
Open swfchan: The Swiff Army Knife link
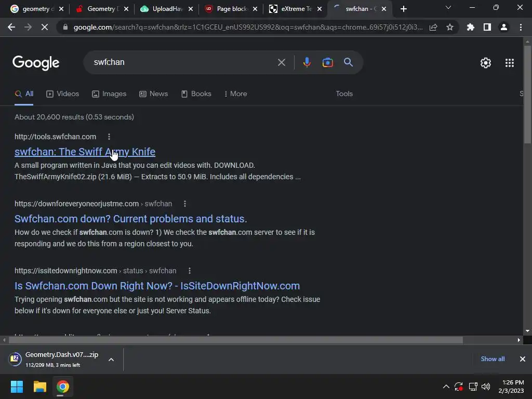point(85,152)
